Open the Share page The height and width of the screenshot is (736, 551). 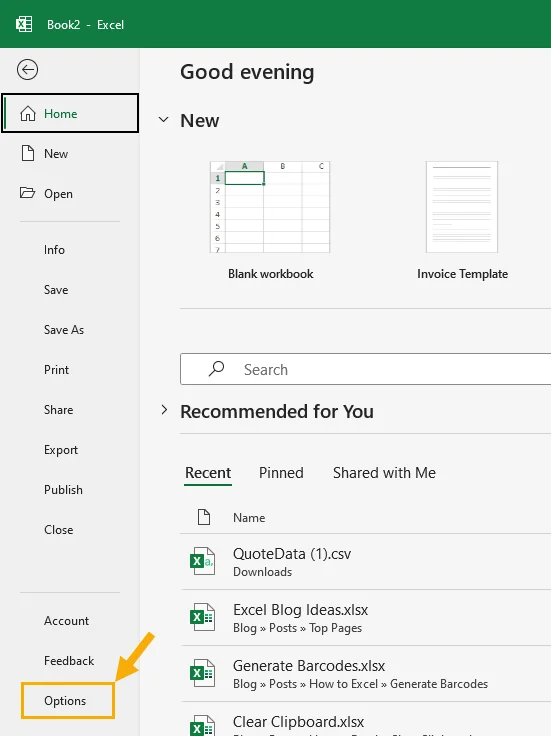tap(59, 409)
